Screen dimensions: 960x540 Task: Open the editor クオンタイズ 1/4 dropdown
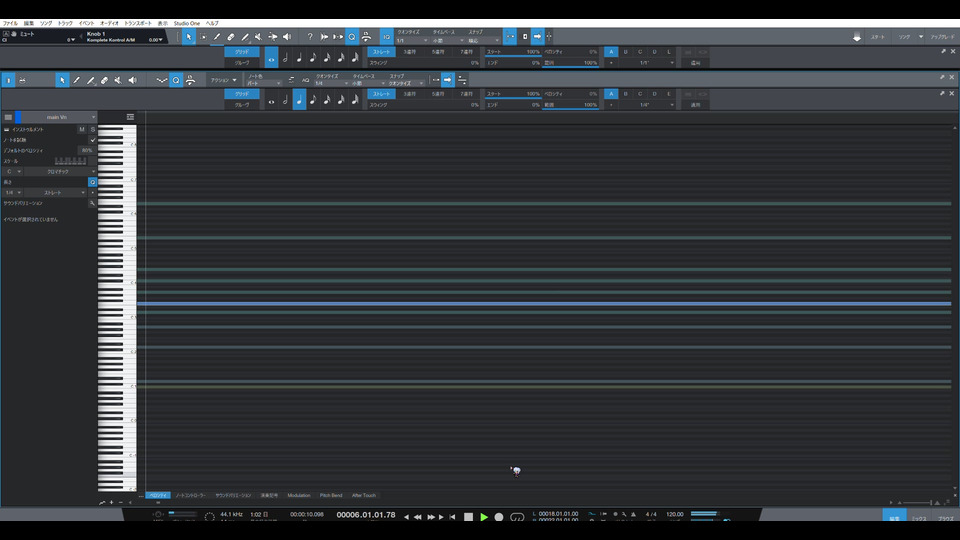click(x=331, y=83)
